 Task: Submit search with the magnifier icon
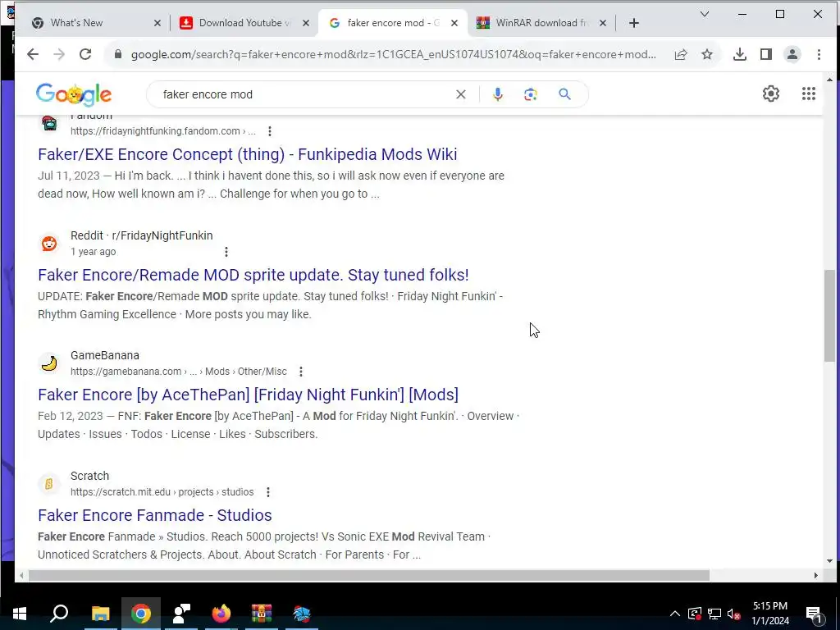(x=564, y=94)
